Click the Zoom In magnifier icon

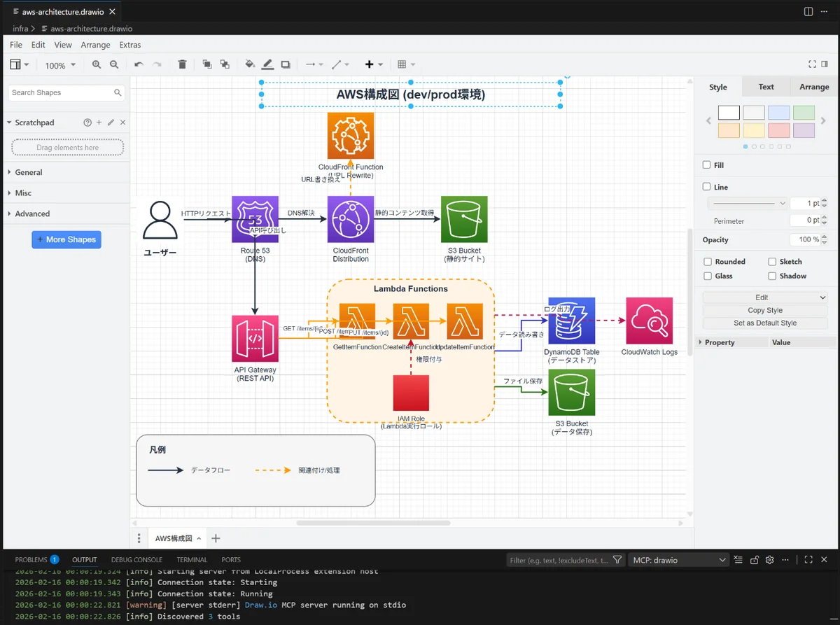point(97,64)
